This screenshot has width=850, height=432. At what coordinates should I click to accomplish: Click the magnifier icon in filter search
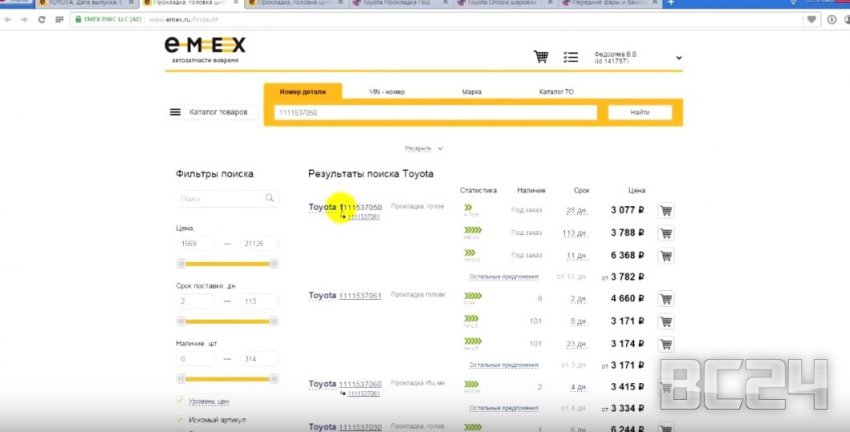[x=269, y=198]
